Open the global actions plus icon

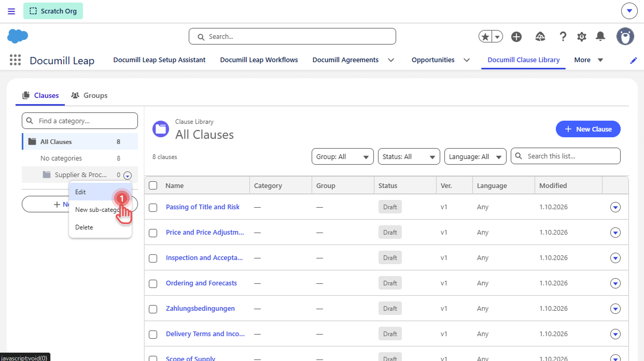(x=516, y=37)
